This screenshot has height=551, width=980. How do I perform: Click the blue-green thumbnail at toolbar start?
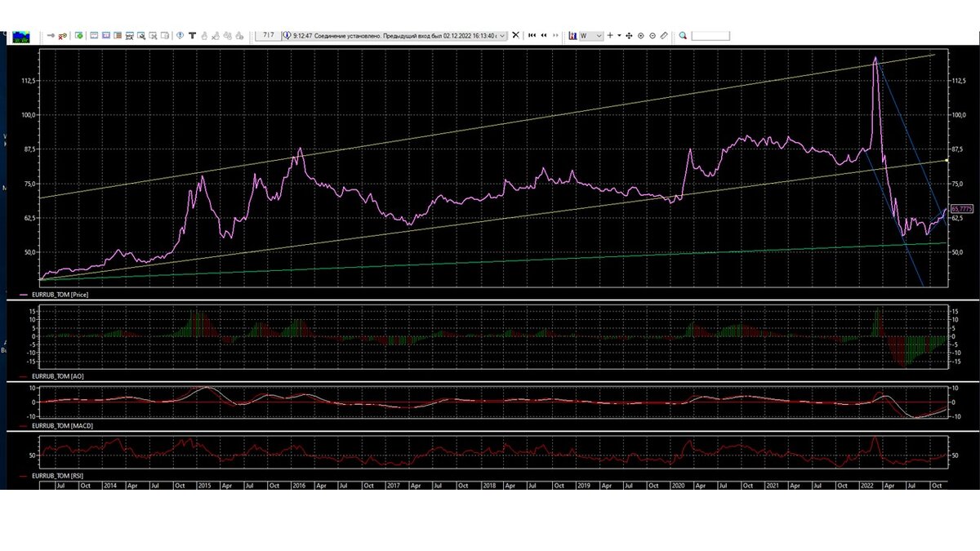pyautogui.click(x=20, y=36)
